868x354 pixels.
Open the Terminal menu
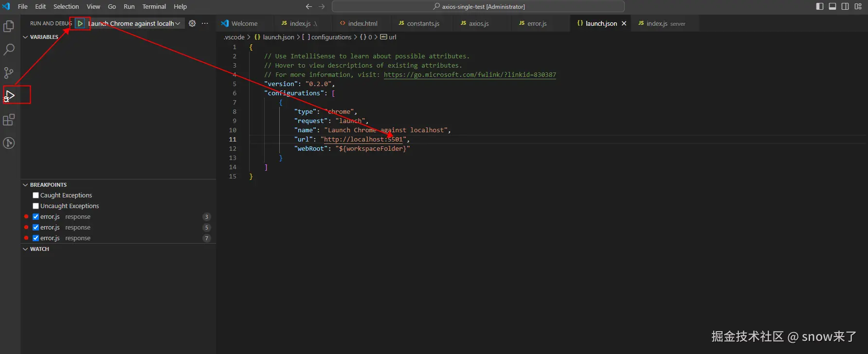click(x=154, y=6)
